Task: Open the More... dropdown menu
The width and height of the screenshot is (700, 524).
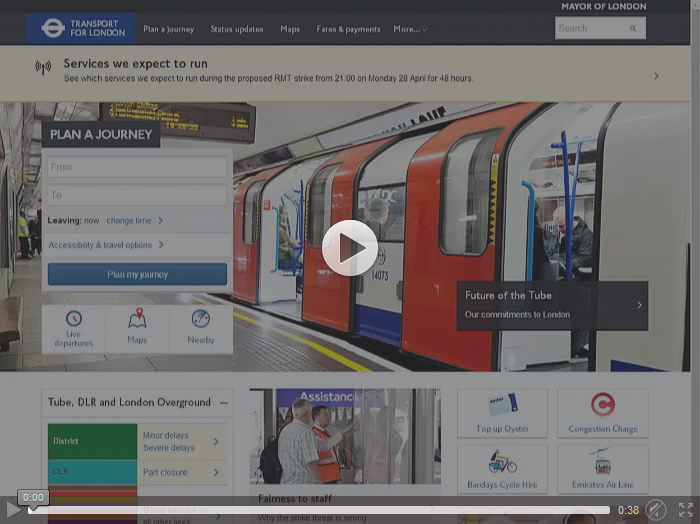Action: (410, 29)
